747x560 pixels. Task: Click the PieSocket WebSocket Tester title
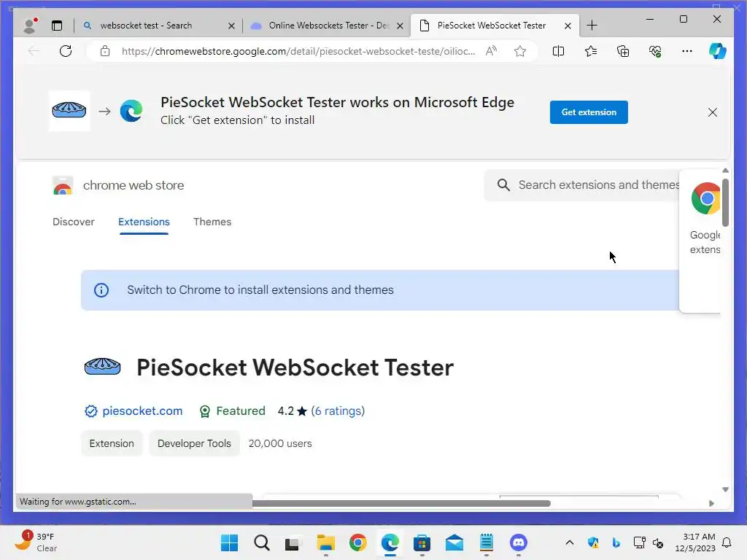295,367
